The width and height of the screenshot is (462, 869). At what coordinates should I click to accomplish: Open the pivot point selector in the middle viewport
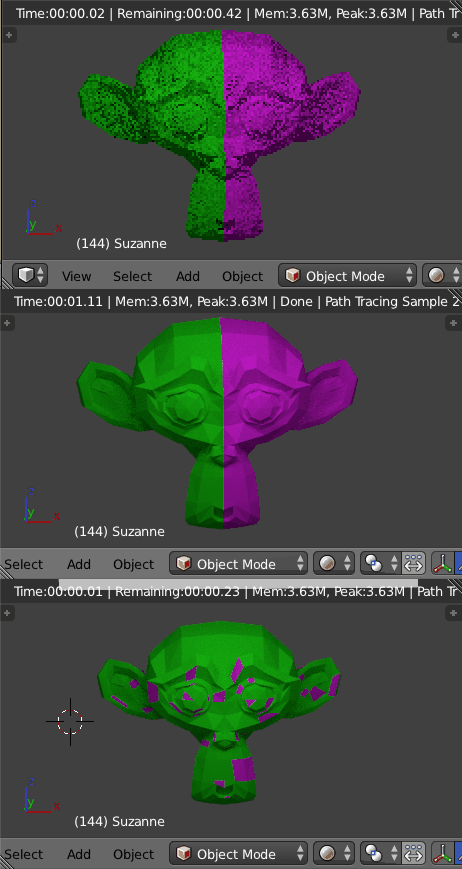pos(380,564)
